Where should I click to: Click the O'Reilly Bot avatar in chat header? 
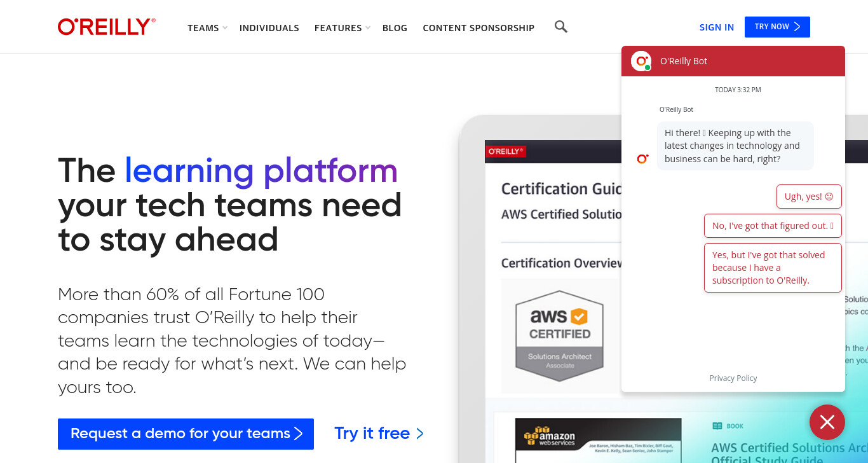pyautogui.click(x=641, y=61)
